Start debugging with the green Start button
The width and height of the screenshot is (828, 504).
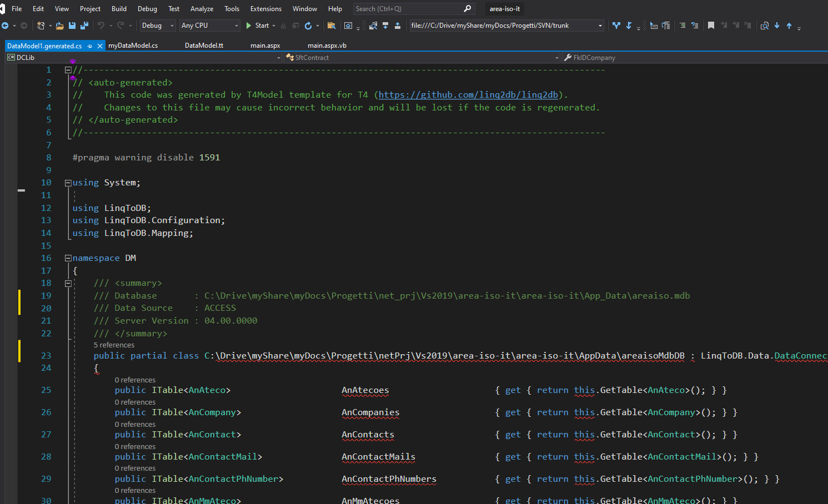pyautogui.click(x=259, y=25)
